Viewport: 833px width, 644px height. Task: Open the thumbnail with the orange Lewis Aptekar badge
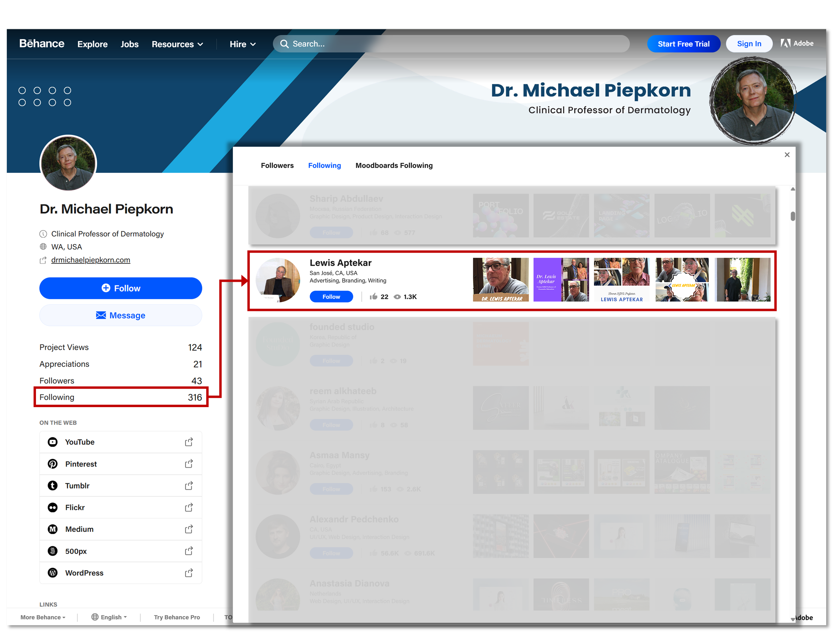682,280
